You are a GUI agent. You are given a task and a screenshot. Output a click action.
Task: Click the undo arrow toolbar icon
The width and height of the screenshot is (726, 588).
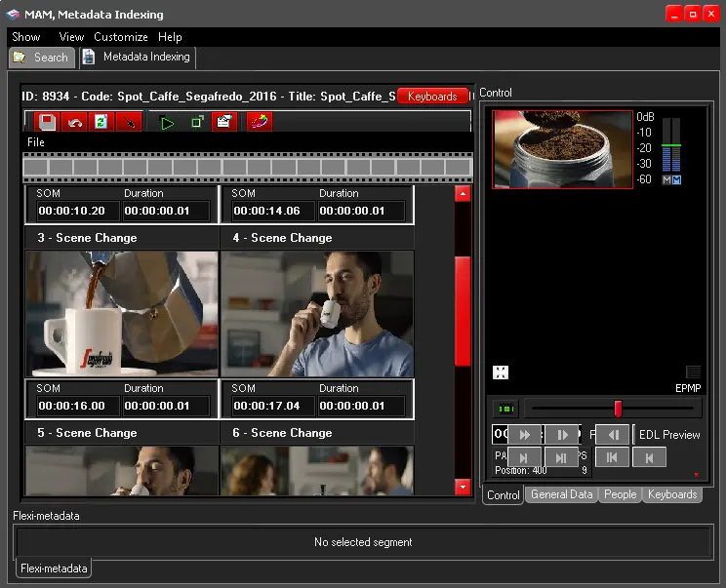(74, 122)
